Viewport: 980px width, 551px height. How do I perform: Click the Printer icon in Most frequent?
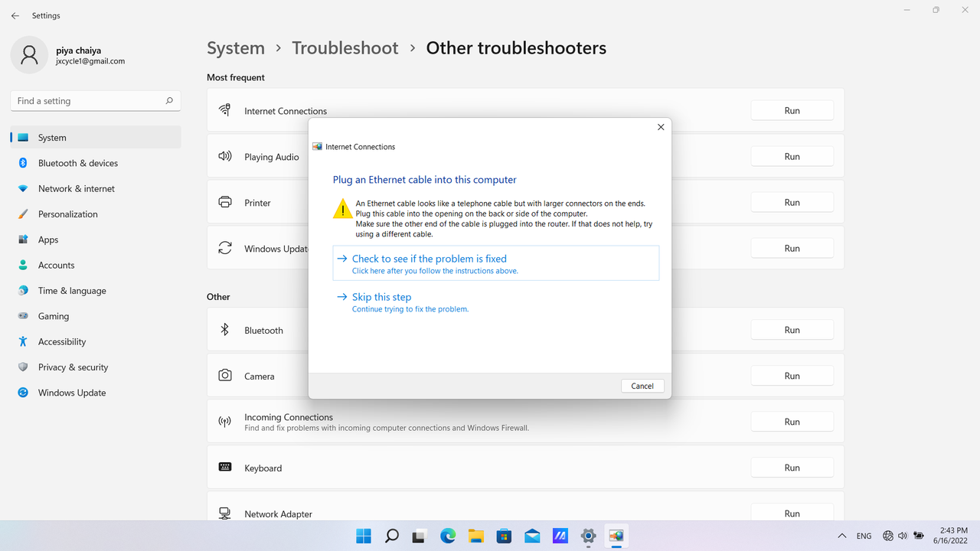(224, 202)
